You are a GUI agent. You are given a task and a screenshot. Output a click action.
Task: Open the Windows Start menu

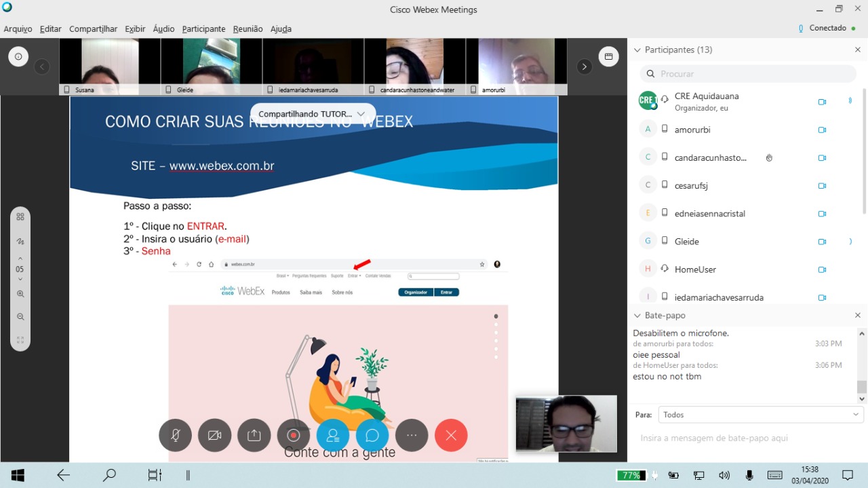pyautogui.click(x=18, y=475)
